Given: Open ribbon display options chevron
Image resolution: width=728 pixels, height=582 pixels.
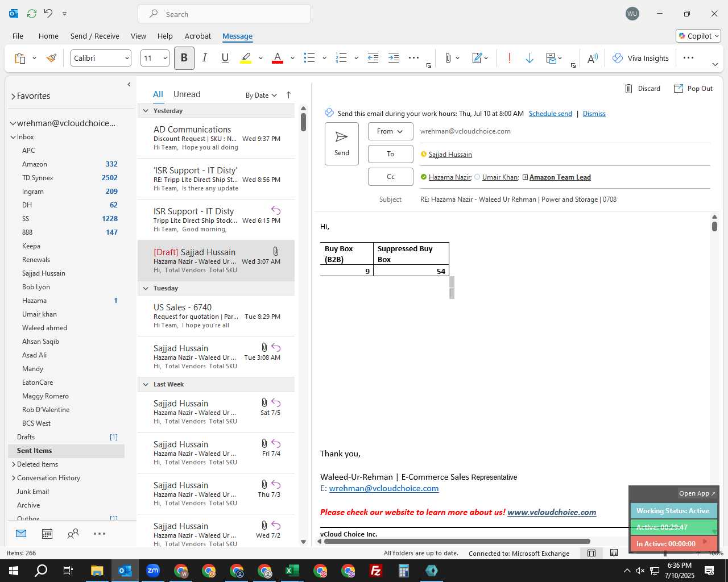Looking at the screenshot, I should (715, 65).
